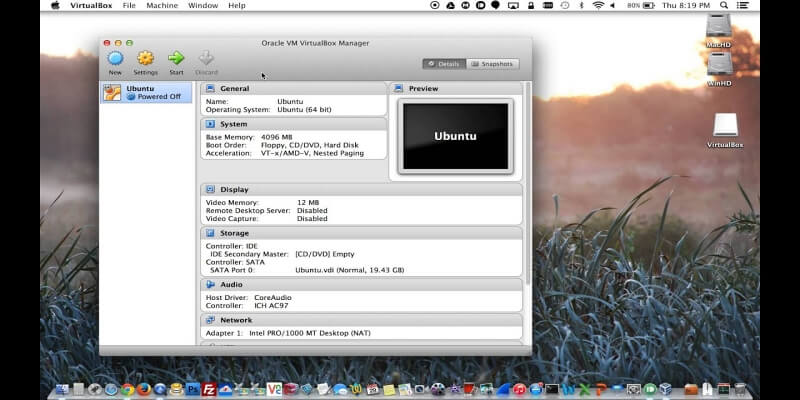The image size is (800, 400).
Task: Click the Storage section header title
Action: coord(235,233)
